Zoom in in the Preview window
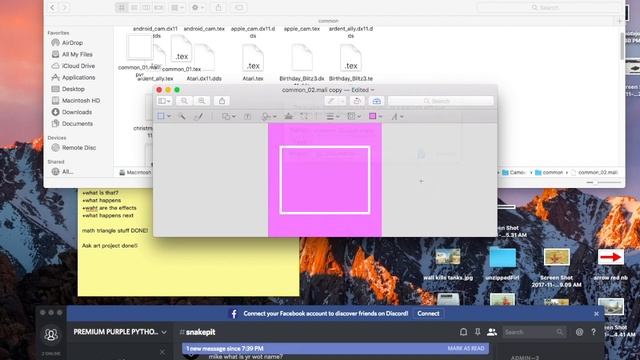The height and width of the screenshot is (360, 640). (202, 101)
